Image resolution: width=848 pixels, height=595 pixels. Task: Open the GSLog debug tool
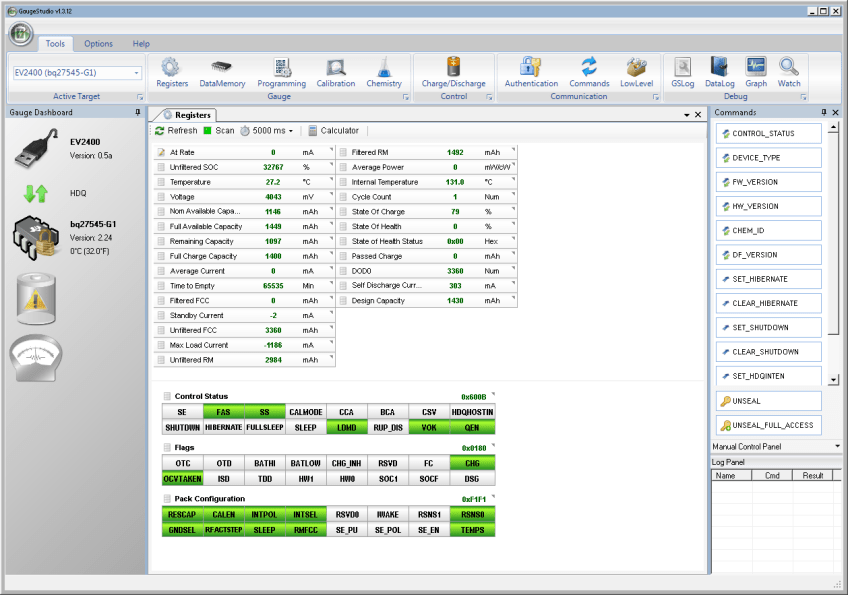(x=683, y=71)
